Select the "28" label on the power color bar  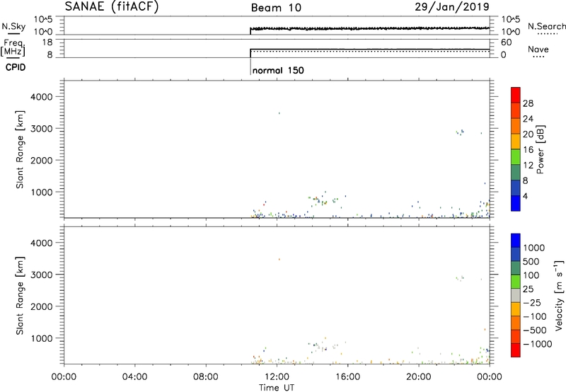pos(528,103)
